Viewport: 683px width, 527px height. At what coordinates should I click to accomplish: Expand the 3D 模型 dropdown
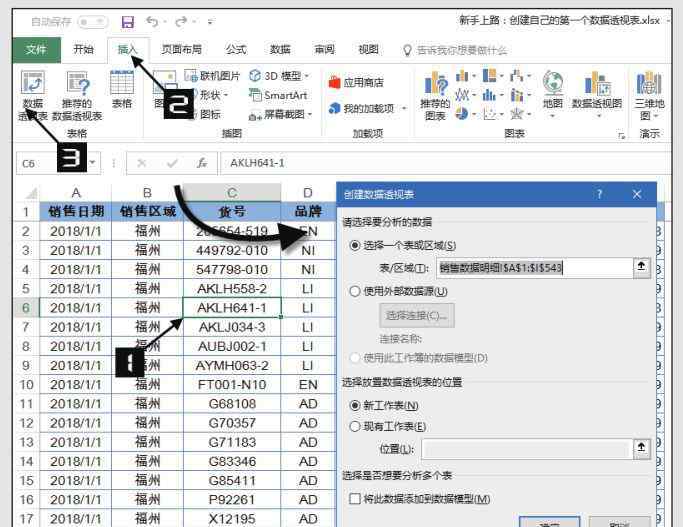[284, 76]
